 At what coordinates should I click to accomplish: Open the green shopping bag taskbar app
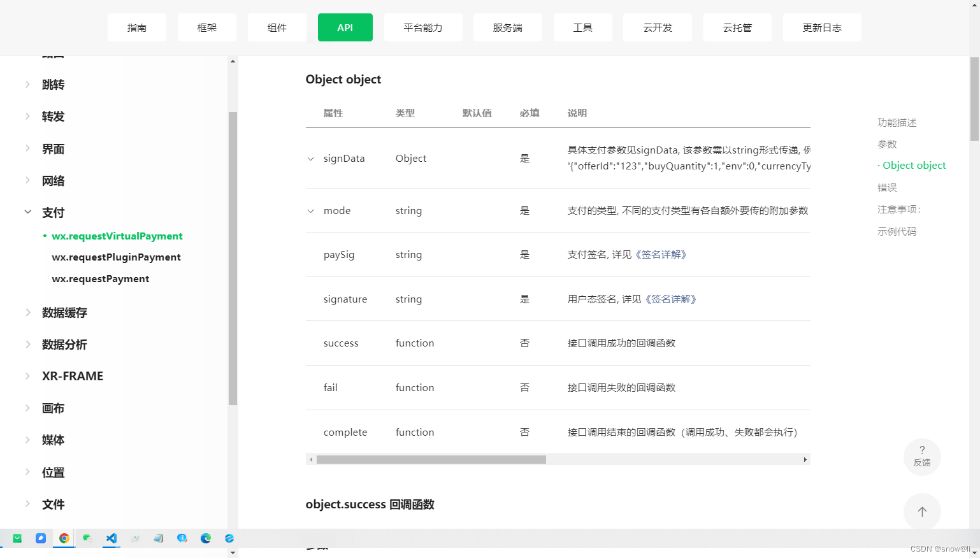(17, 538)
